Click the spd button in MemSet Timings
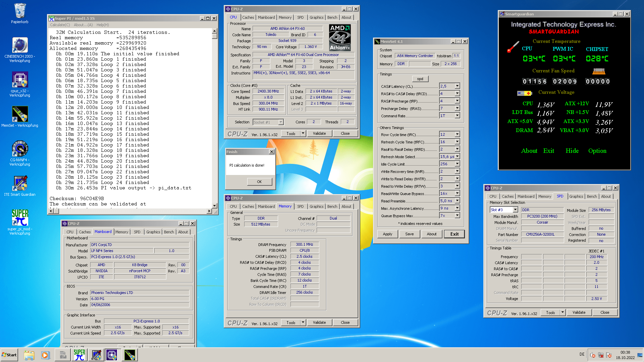 (x=420, y=79)
